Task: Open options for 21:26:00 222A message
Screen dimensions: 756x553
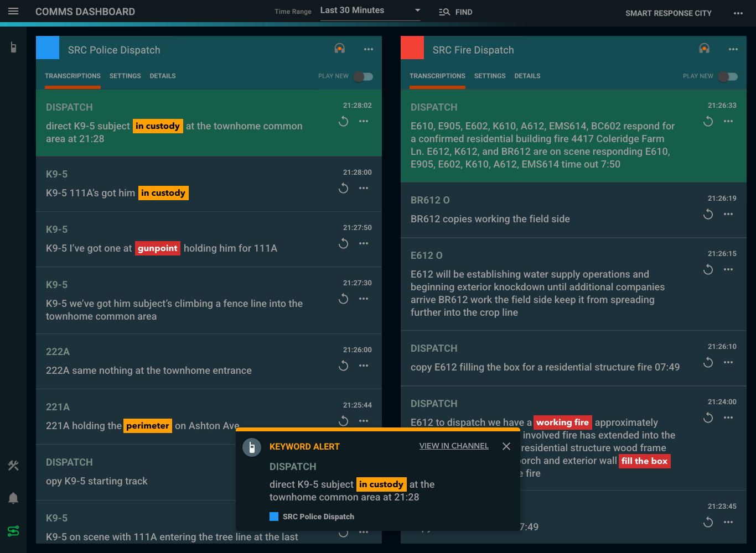Action: (364, 366)
